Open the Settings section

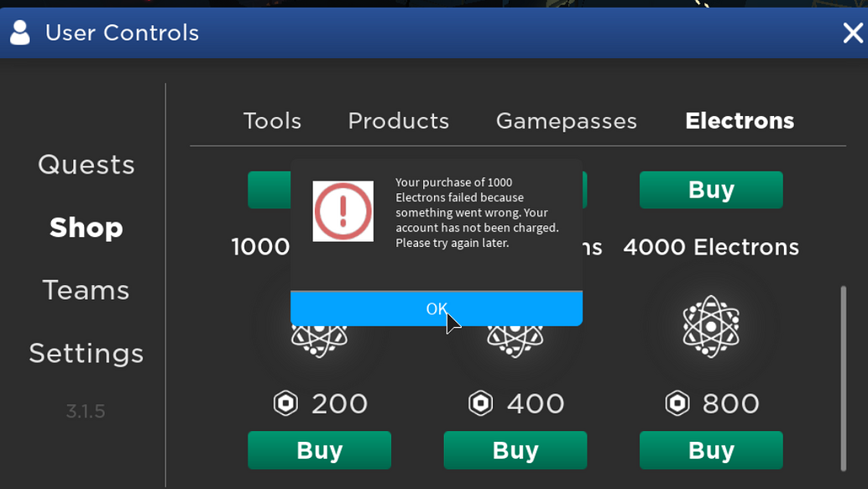tap(86, 353)
